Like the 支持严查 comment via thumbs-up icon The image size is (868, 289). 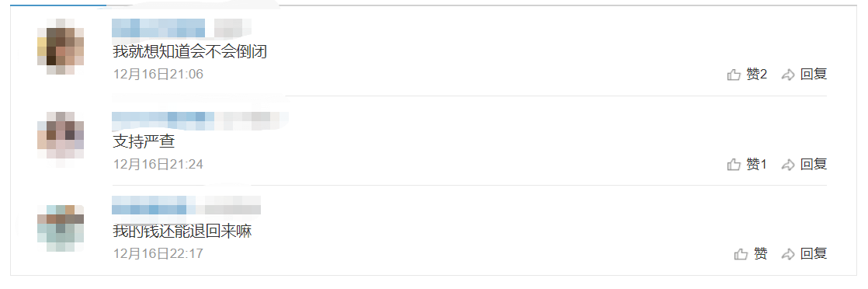pos(734,165)
